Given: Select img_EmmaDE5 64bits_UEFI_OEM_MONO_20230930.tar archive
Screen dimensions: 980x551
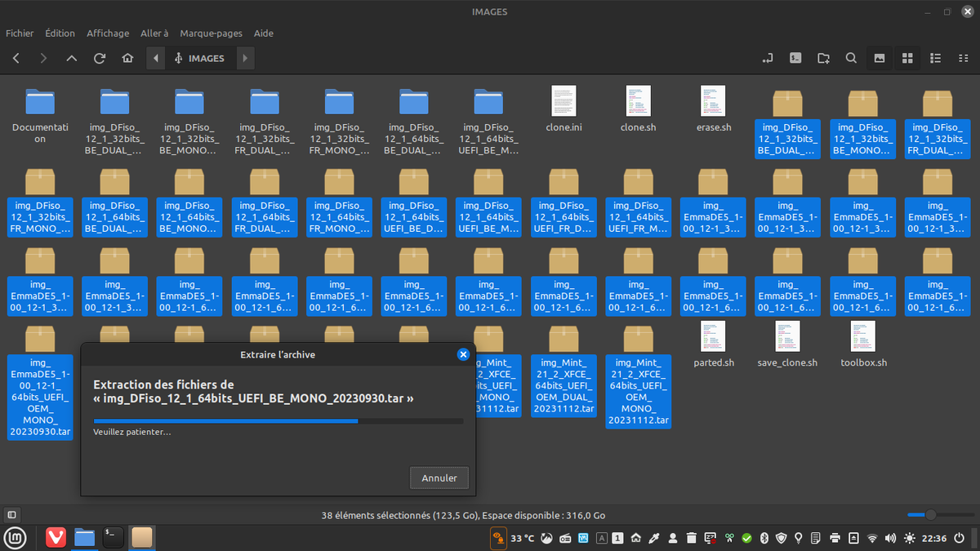Looking at the screenshot, I should click(x=40, y=382).
